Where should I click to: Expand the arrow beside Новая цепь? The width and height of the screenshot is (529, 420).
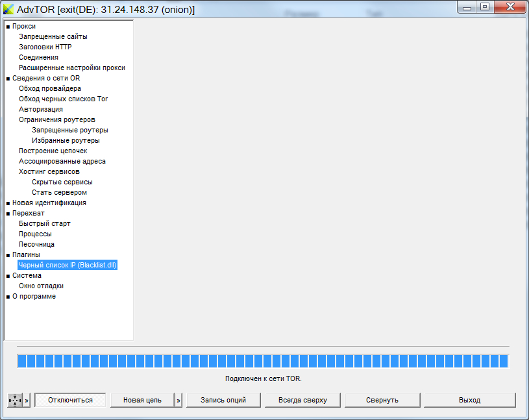click(x=178, y=400)
